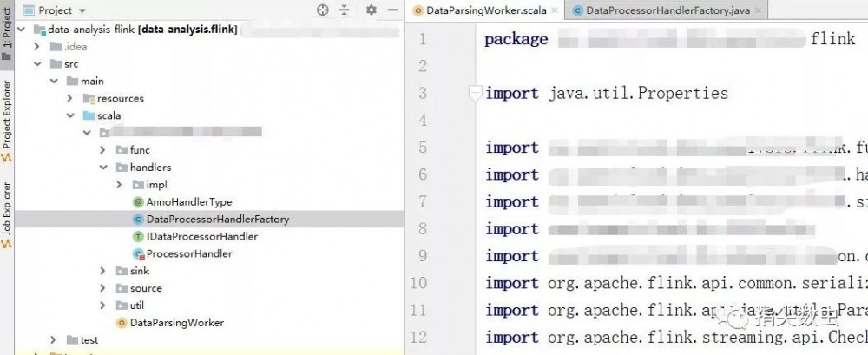Open the Project panel settings gear

(371, 10)
